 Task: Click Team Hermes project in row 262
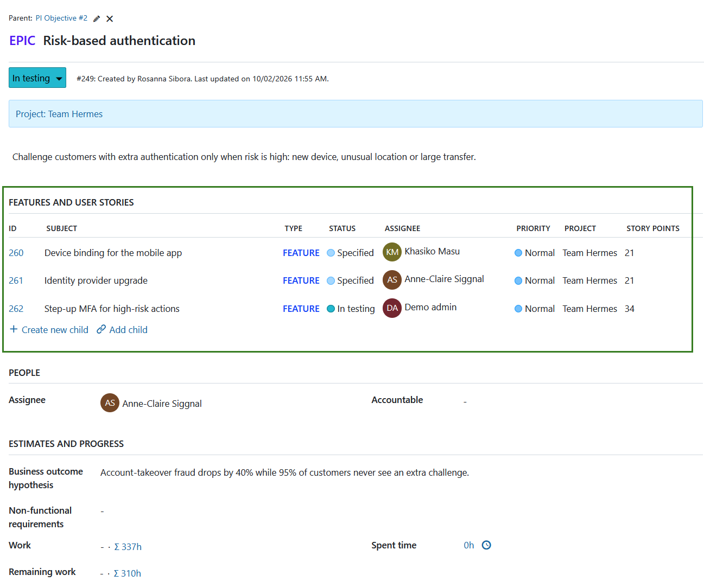[x=590, y=309]
